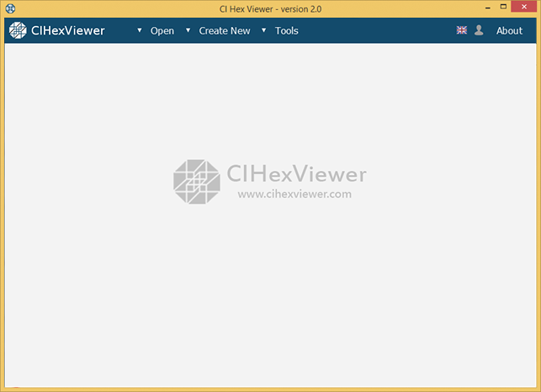Minimize the CI Hex Viewer window
Viewport: 541px width, 392px height.
coord(488,8)
